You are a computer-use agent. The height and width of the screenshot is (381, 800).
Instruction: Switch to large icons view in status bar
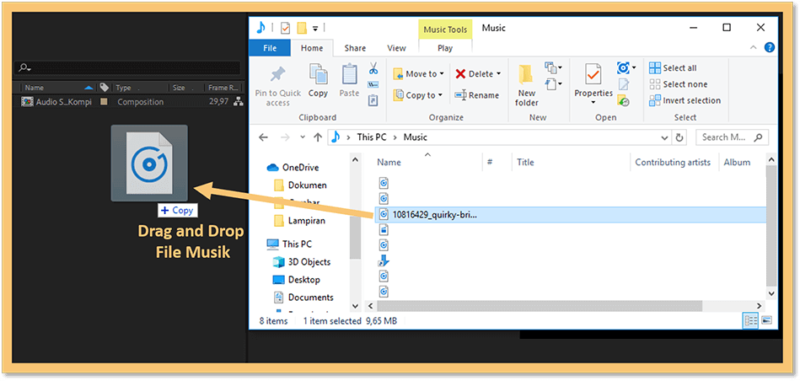click(766, 321)
